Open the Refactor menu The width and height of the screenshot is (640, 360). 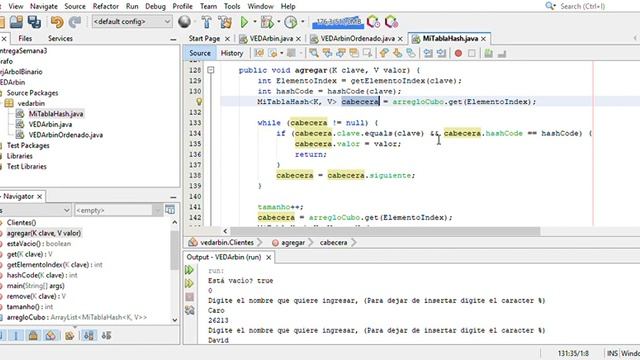105,6
